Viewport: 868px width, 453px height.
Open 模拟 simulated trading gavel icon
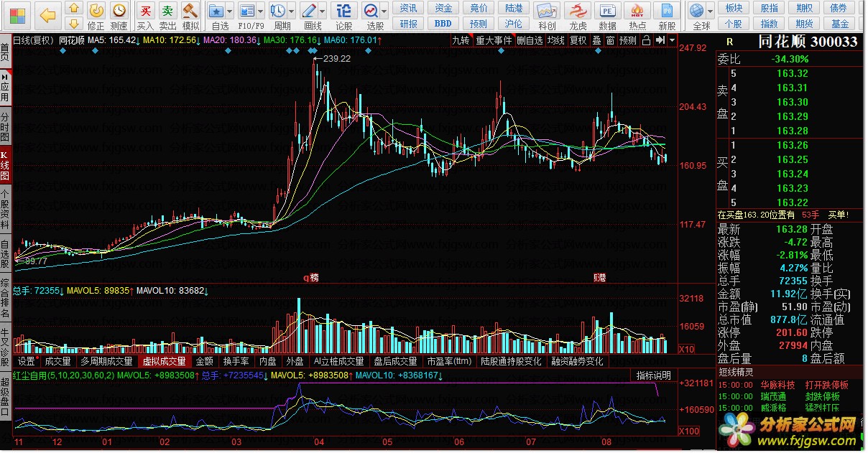(190, 15)
